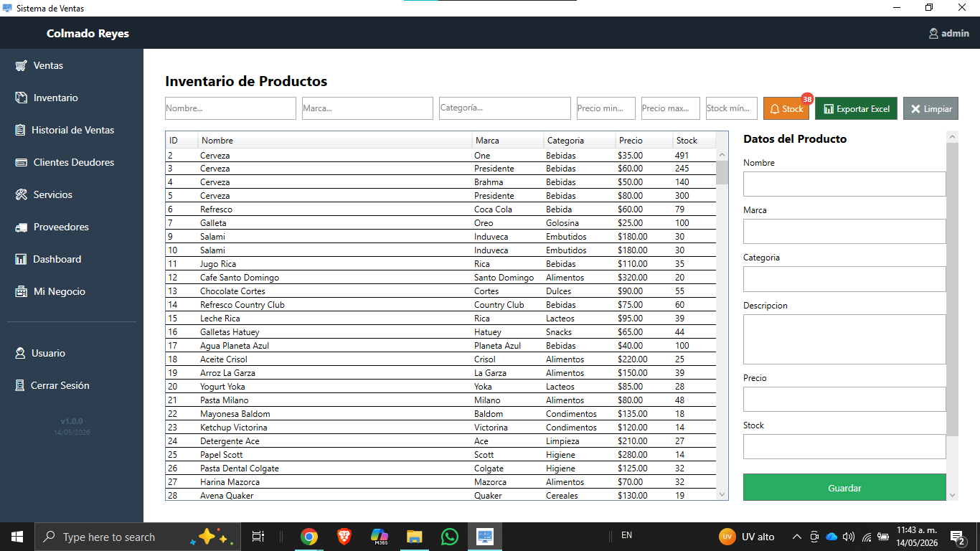The image size is (980, 551).
Task: Select the Cafe Santo Domingo row
Action: (440, 278)
